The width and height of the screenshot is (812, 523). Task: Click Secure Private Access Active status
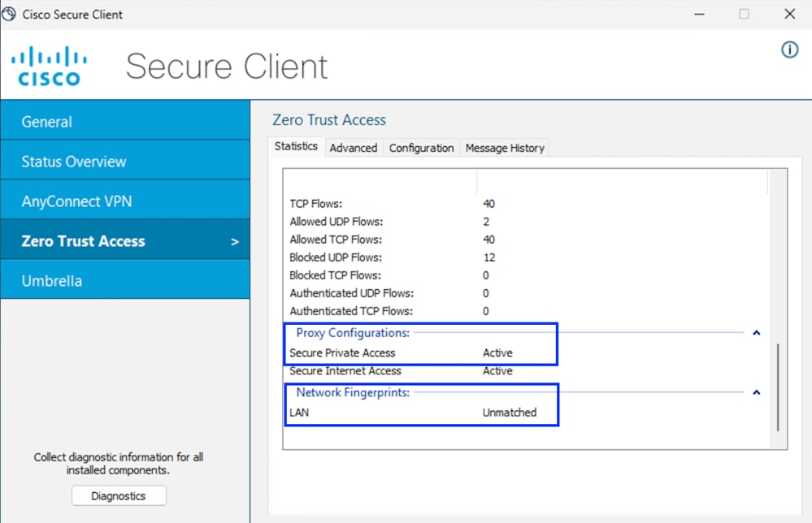(x=497, y=352)
